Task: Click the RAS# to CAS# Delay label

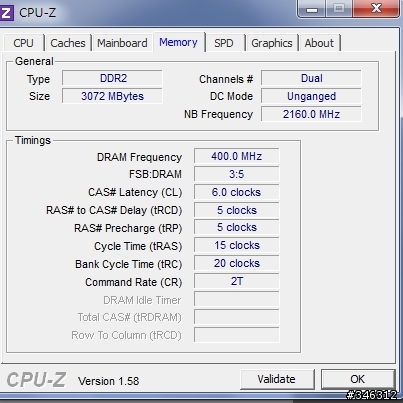Action: [x=114, y=210]
